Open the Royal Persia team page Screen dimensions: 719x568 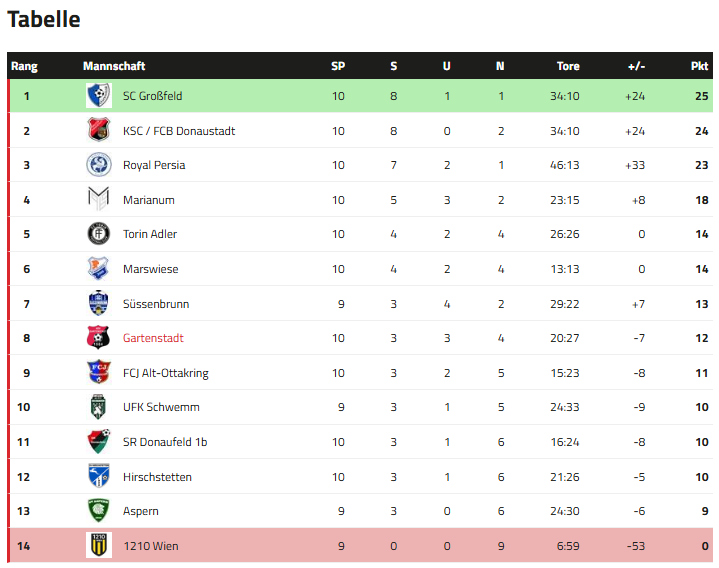pyautogui.click(x=154, y=165)
